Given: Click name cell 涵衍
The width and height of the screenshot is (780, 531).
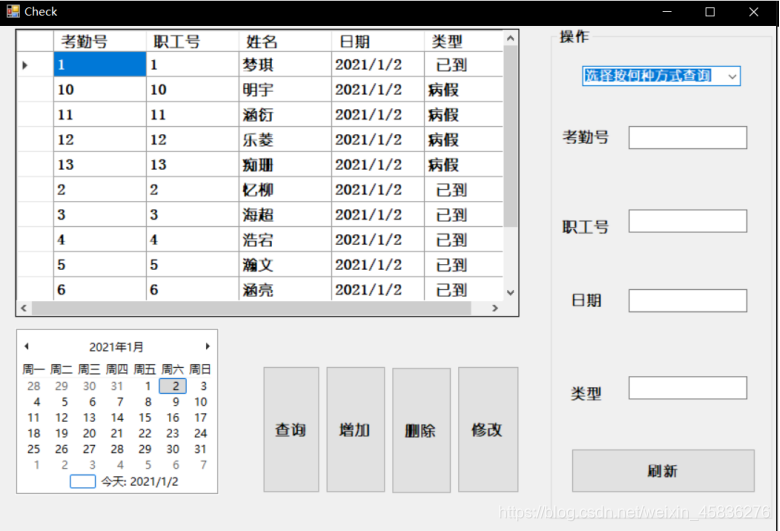Looking at the screenshot, I should pos(285,114).
